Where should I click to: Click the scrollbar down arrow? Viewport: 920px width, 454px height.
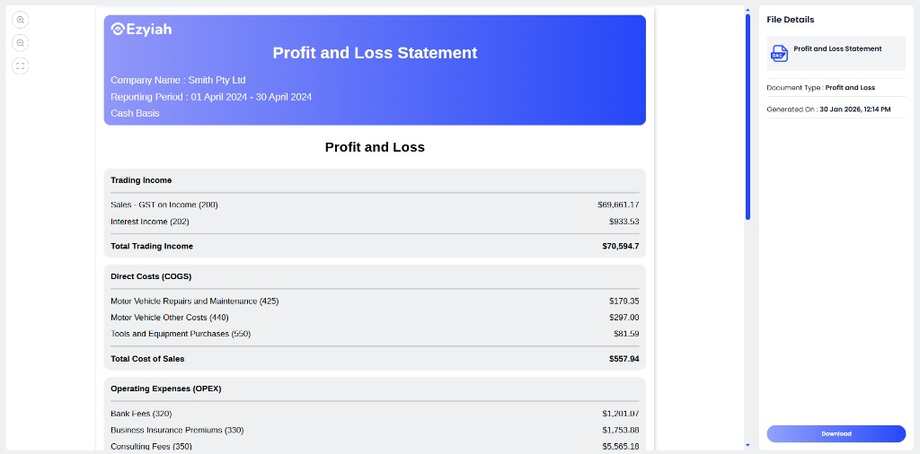click(x=747, y=445)
